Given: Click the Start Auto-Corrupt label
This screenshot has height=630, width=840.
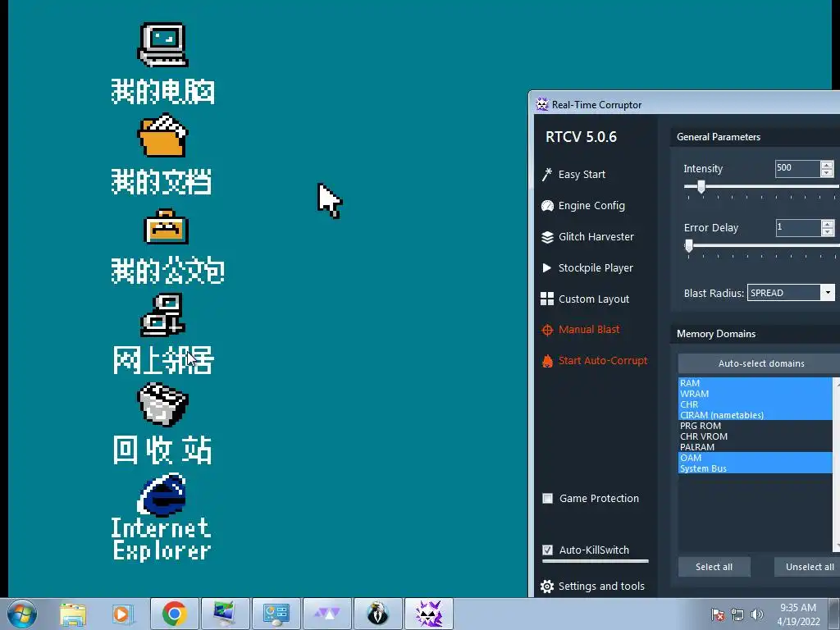Looking at the screenshot, I should pyautogui.click(x=603, y=361).
